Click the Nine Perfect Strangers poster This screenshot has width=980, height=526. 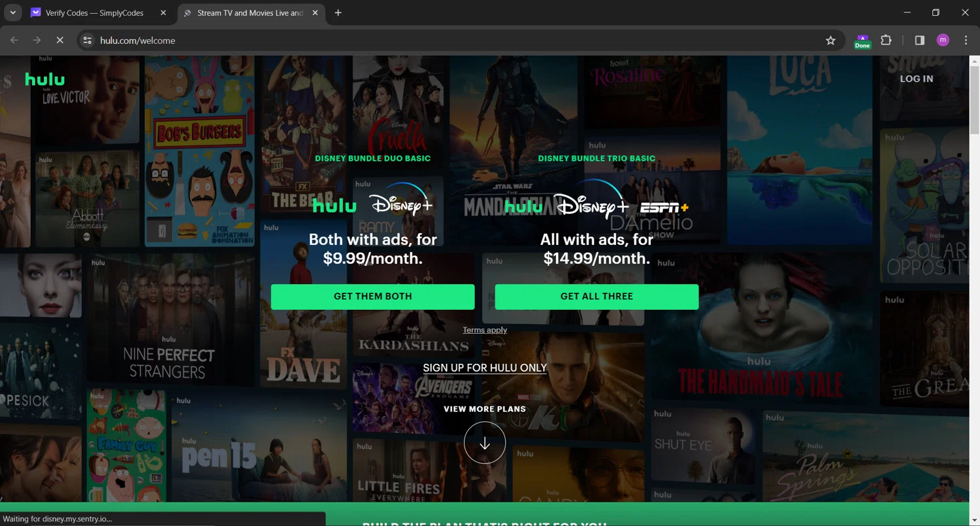tap(170, 319)
